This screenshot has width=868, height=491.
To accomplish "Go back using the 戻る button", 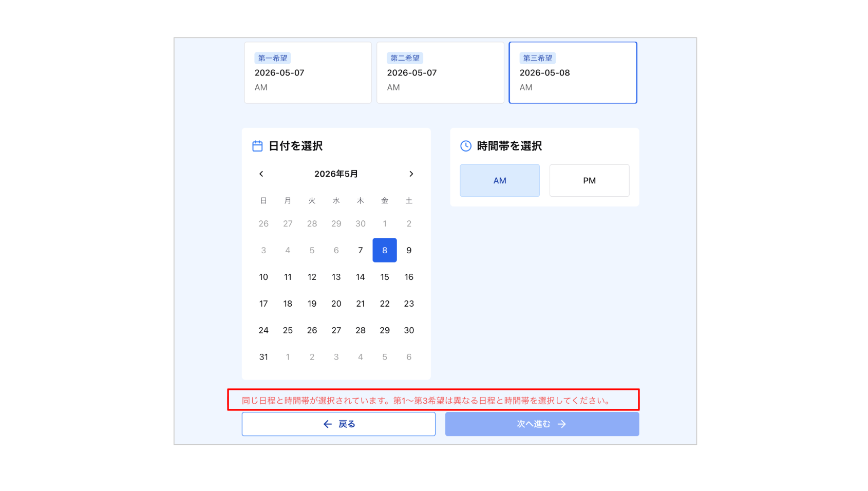I will coord(338,424).
